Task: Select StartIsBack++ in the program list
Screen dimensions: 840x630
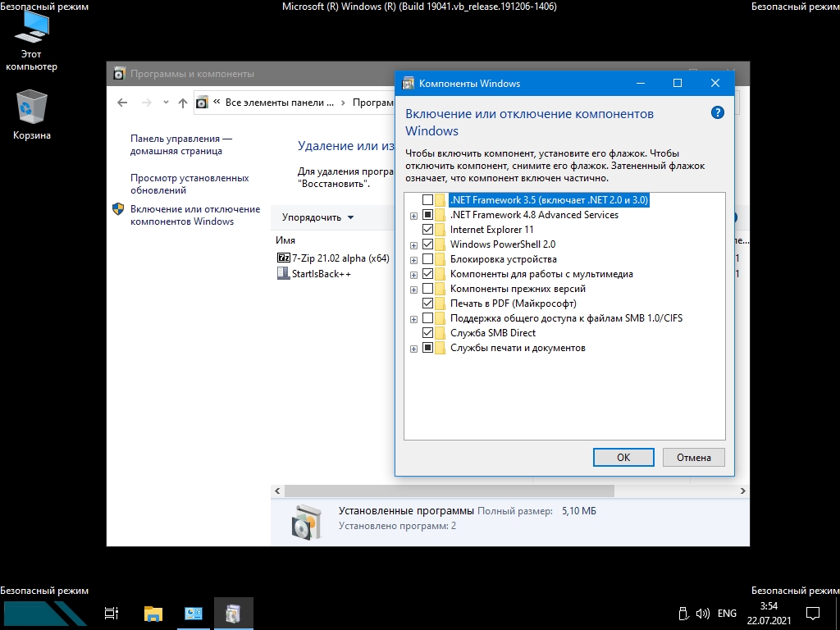Action: (x=321, y=274)
